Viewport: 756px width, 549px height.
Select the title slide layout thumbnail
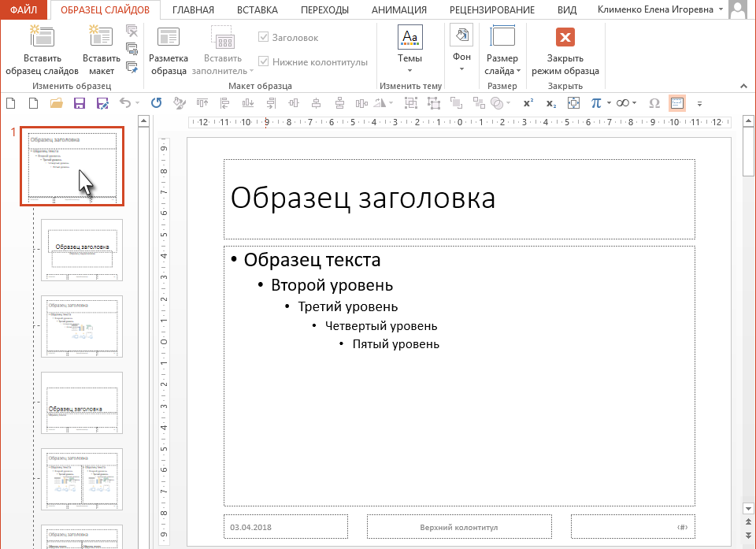(82, 250)
